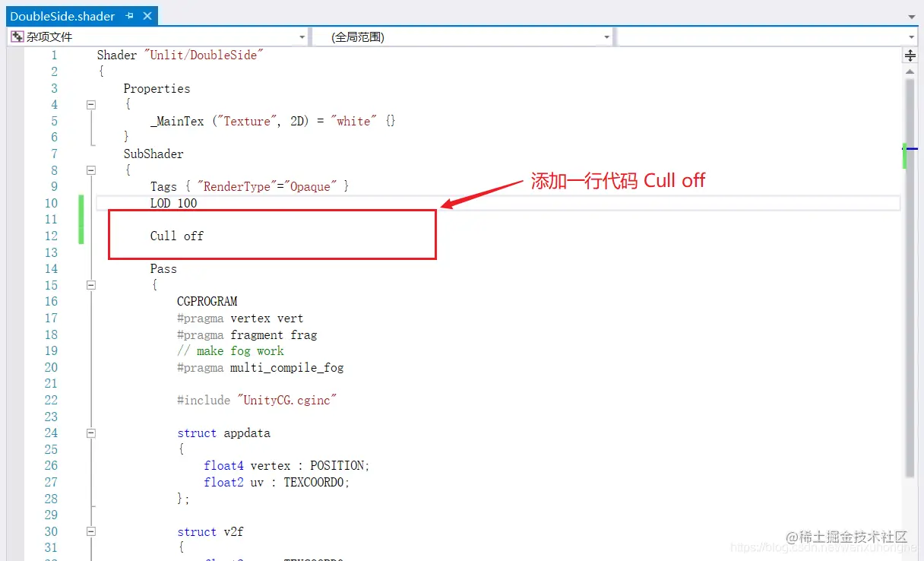Click the _MainTex property declaration line

(x=273, y=121)
